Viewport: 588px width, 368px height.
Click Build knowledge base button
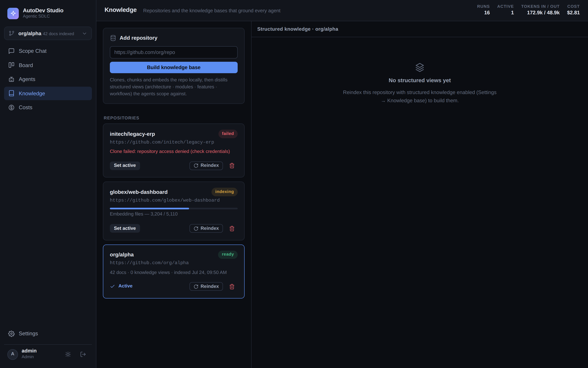point(174,67)
